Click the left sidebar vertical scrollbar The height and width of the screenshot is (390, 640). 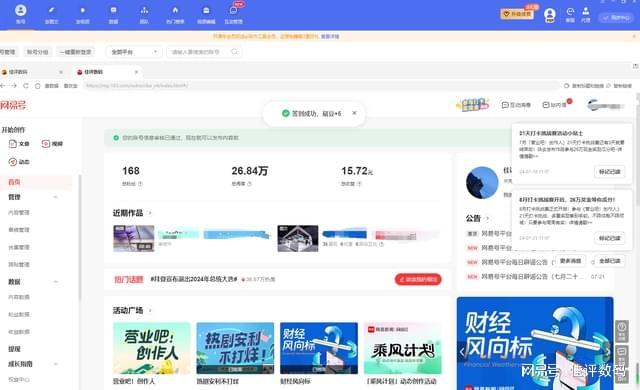(x=80, y=239)
